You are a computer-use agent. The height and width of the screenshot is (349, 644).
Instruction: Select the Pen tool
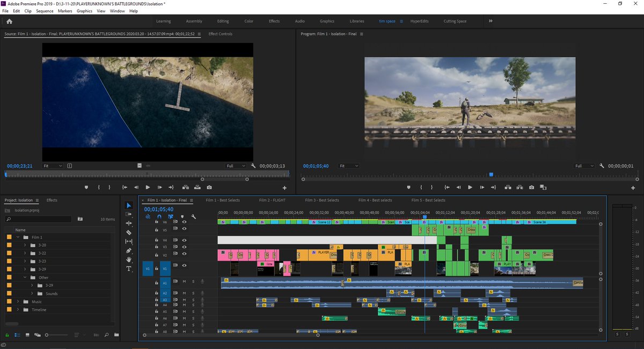pos(129,250)
